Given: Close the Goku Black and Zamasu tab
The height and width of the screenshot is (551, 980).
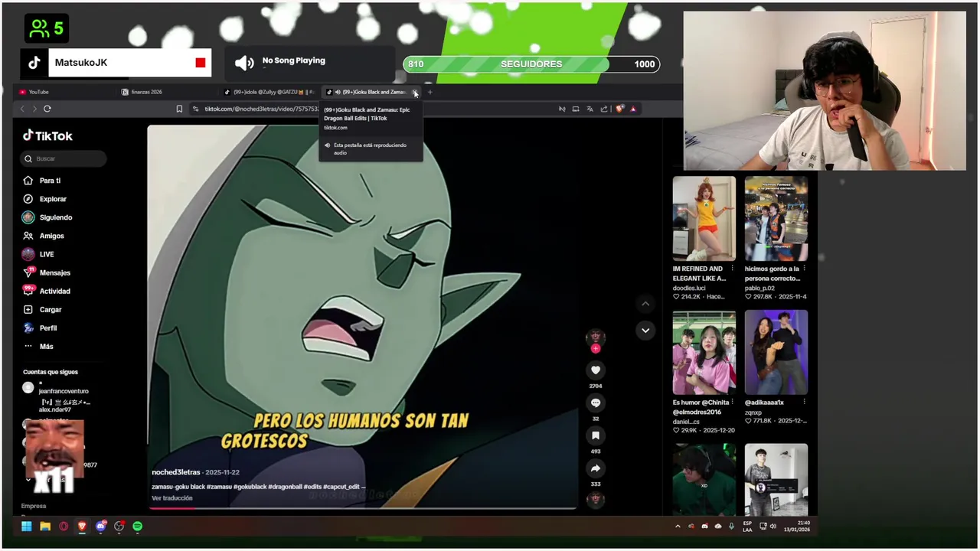Looking at the screenshot, I should (x=415, y=92).
